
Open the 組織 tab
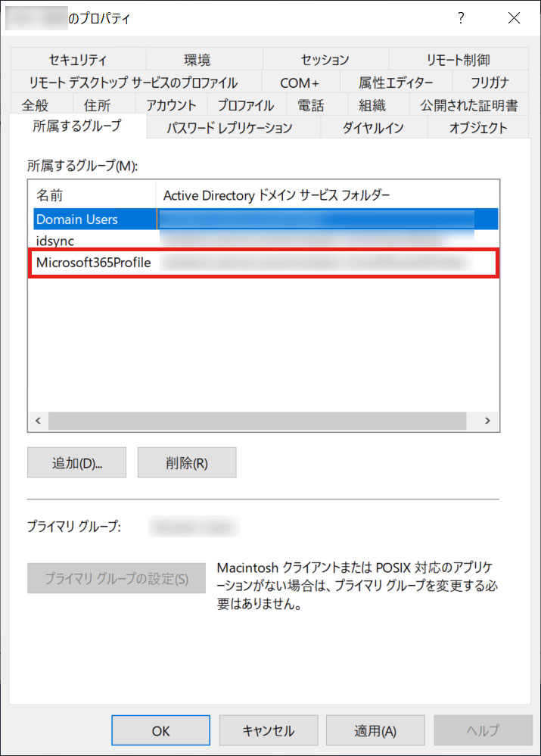(378, 104)
